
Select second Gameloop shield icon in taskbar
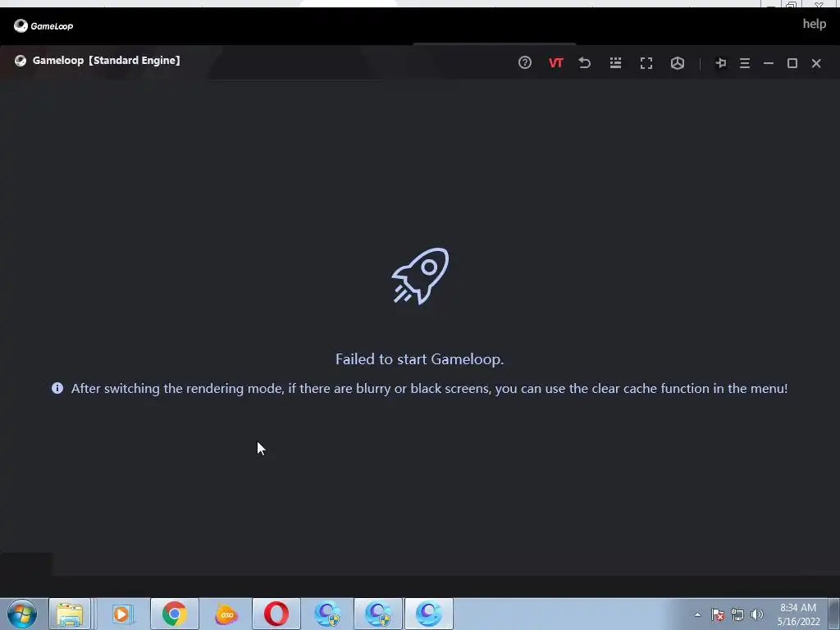[378, 614]
